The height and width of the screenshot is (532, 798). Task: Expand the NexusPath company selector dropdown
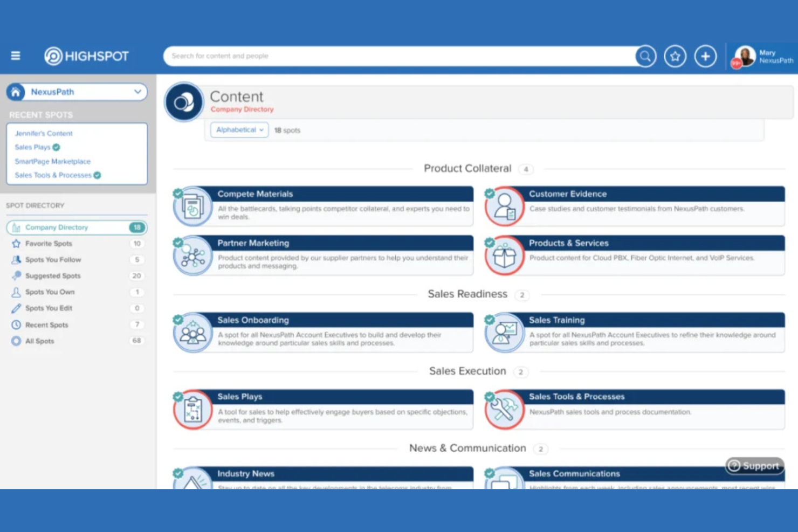point(138,92)
